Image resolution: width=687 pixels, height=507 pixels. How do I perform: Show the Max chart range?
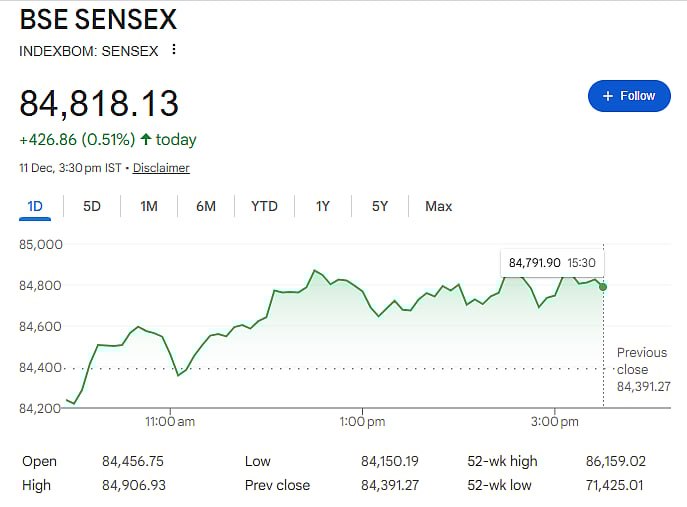click(x=438, y=206)
